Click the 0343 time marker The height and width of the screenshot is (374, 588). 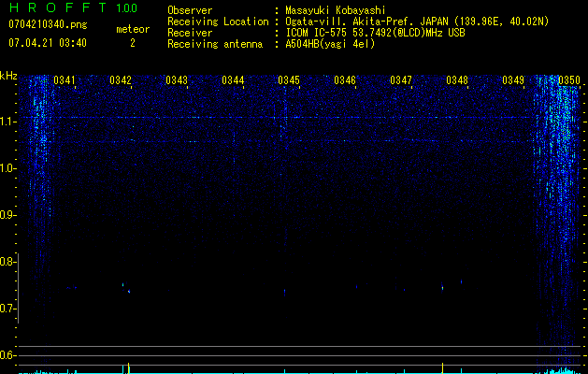click(x=177, y=80)
